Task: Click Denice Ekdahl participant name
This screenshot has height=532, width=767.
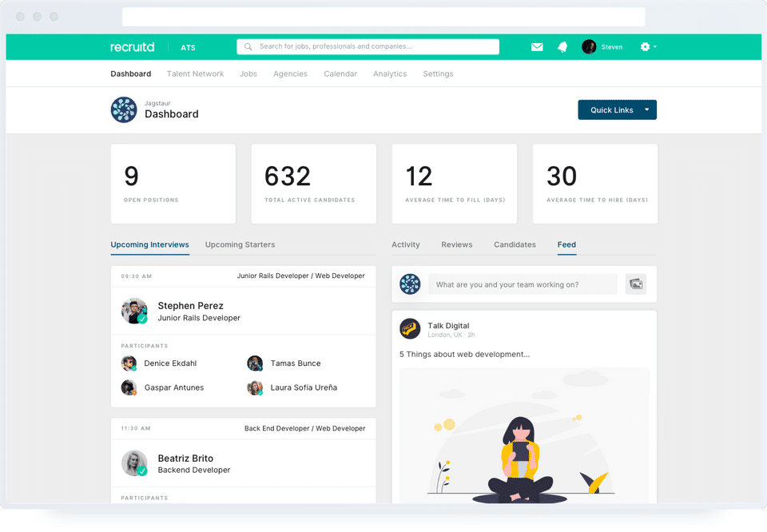Action: (x=170, y=363)
